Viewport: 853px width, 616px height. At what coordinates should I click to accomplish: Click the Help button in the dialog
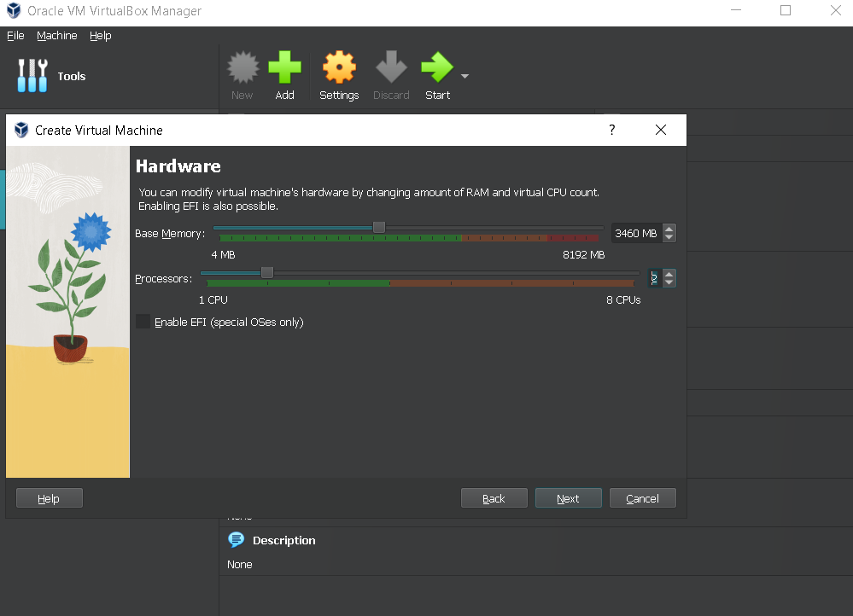(x=49, y=498)
